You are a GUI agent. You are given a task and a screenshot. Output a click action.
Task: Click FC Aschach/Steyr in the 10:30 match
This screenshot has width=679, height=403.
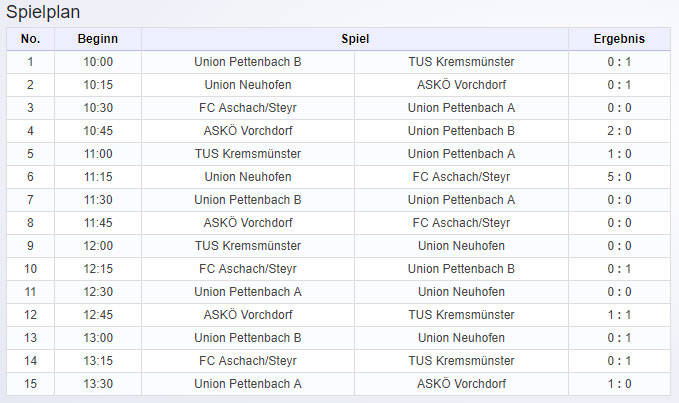click(x=248, y=108)
